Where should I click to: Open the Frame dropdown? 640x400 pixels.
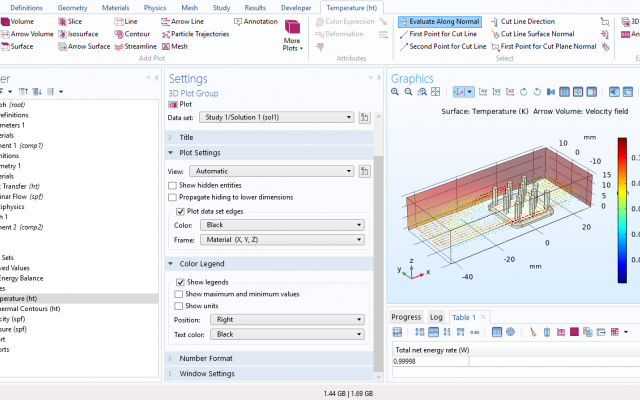coord(282,240)
